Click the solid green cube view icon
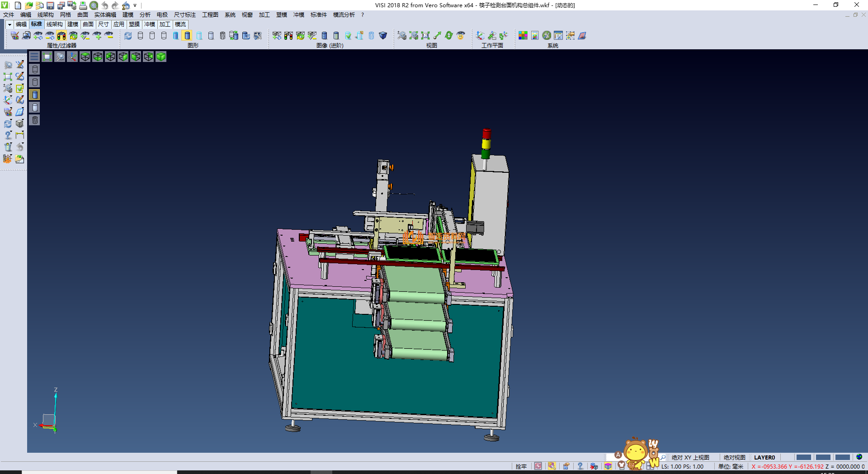This screenshot has width=868, height=474. click(x=161, y=57)
